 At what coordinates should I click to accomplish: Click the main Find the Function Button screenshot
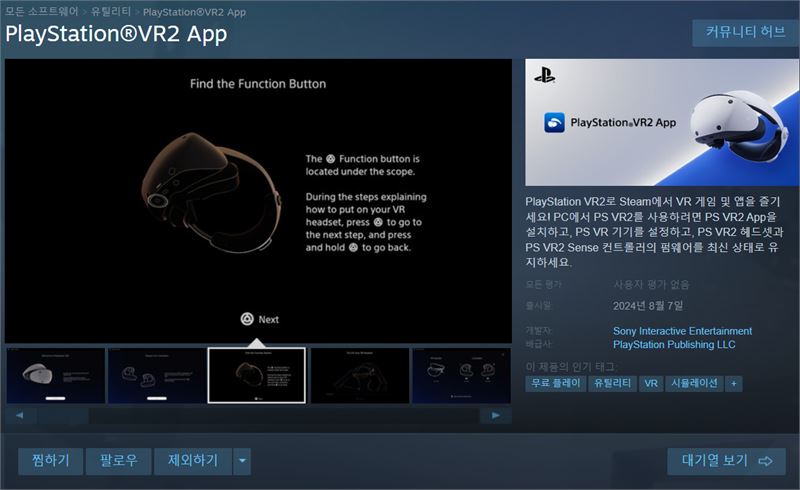(258, 201)
